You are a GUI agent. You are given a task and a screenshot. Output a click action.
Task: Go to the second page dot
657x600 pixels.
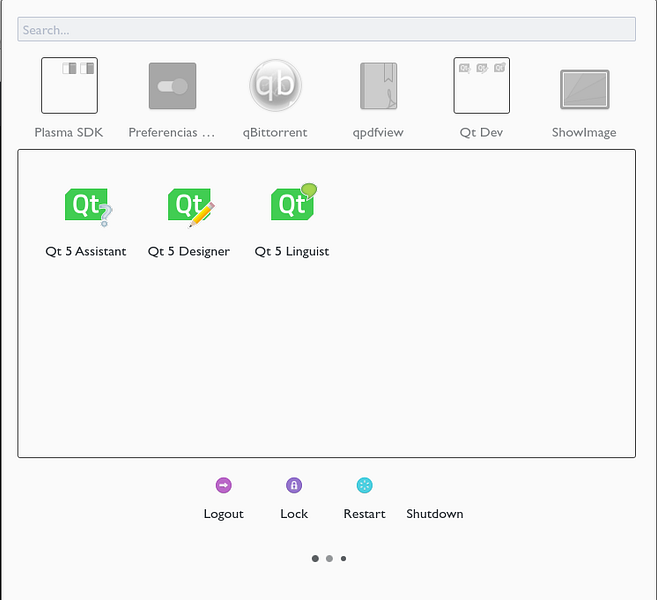pyautogui.click(x=329, y=559)
